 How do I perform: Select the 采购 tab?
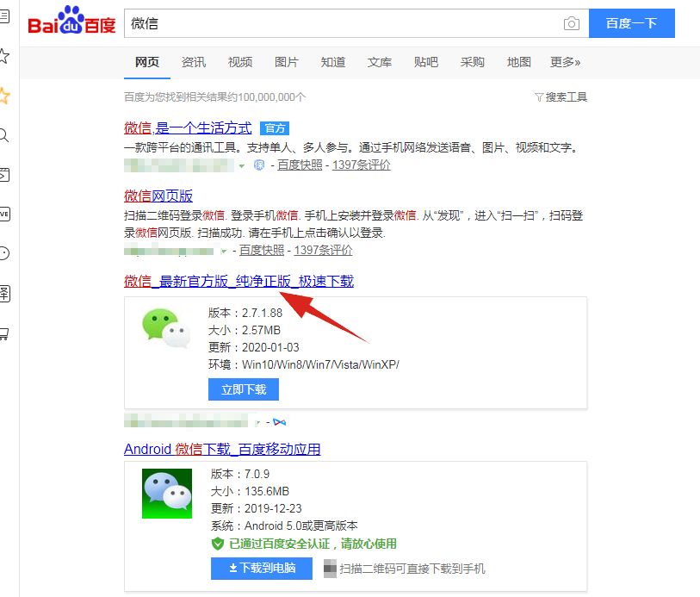[472, 62]
